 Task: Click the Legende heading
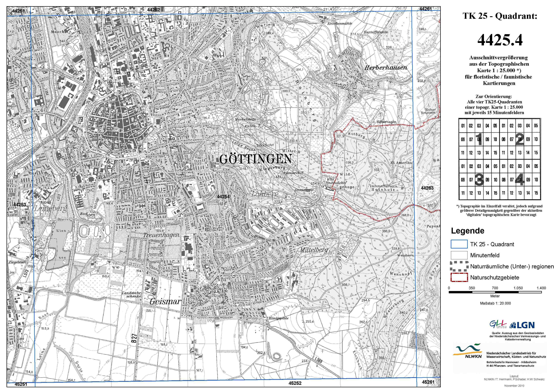468,231
